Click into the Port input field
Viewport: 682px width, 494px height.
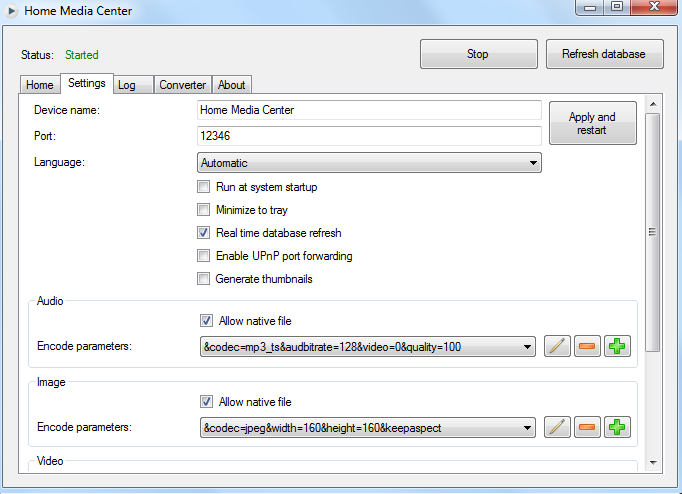(369, 135)
